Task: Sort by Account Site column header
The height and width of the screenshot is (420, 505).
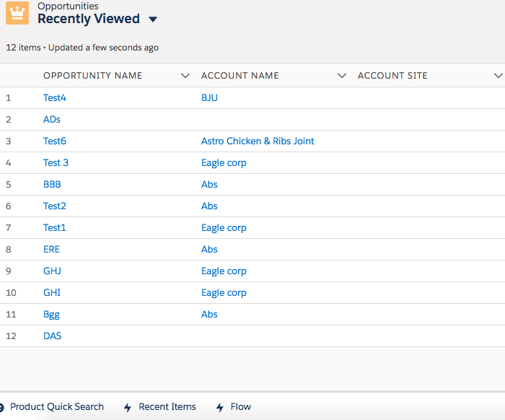Action: pos(392,76)
